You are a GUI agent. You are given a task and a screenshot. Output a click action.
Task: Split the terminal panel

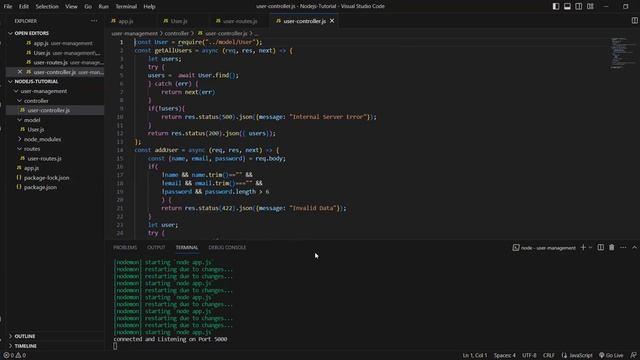(600, 247)
